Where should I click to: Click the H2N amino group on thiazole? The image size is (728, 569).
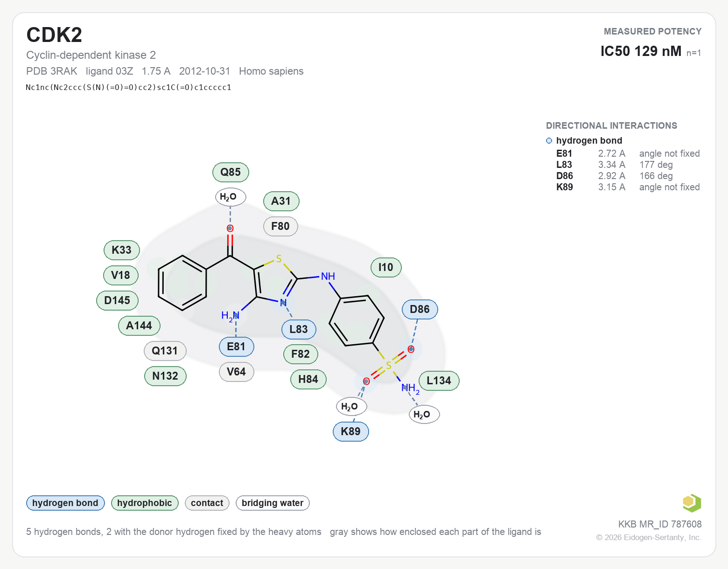point(231,316)
